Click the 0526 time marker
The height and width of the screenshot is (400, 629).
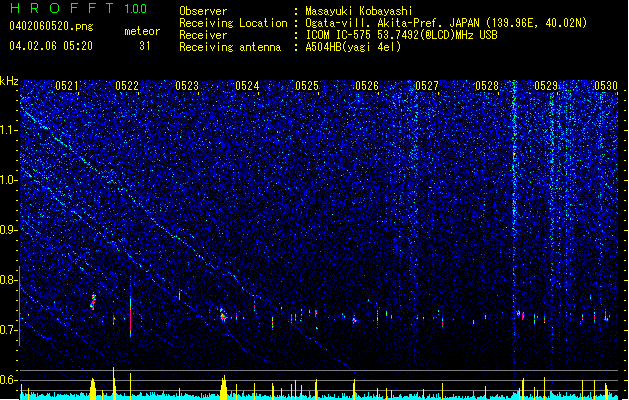367,86
